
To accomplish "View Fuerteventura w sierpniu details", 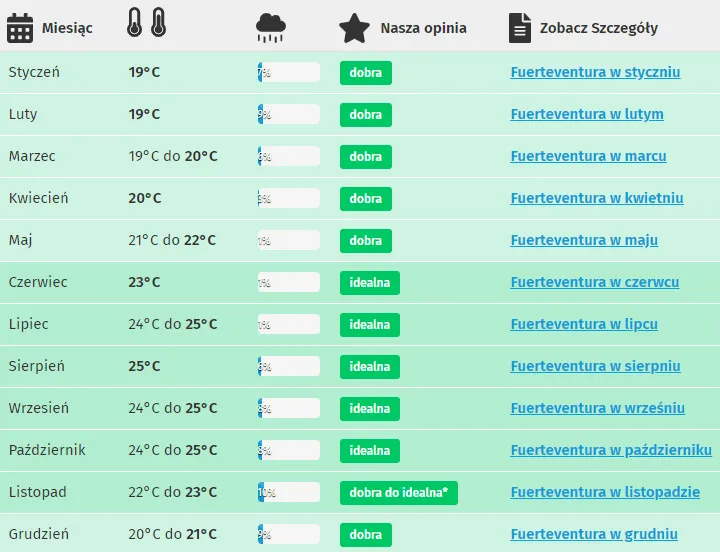I will pos(595,366).
